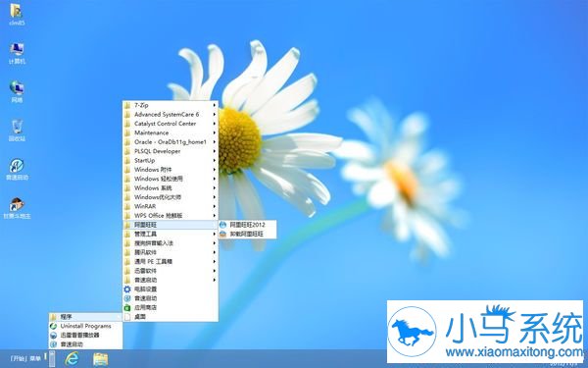Open the 回收站 recycle bin icon
Viewport: 588px width, 368px height.
pyautogui.click(x=17, y=131)
